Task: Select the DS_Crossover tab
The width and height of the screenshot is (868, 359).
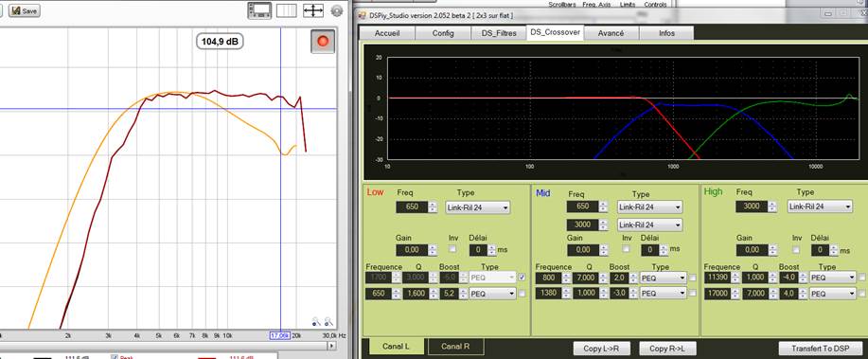Action: pos(555,32)
